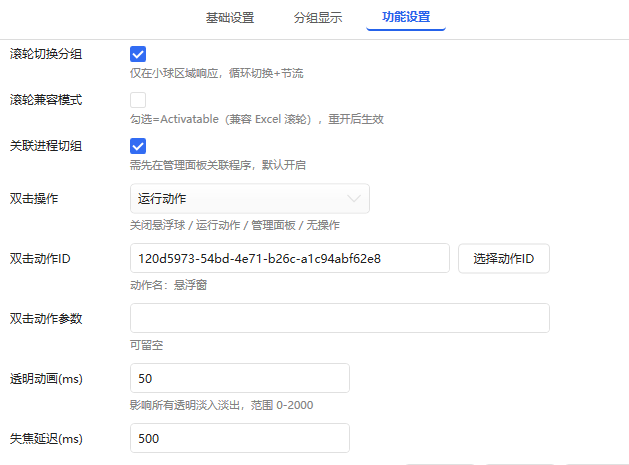Switch to the 基础设置 tab
629x465 pixels.
[x=229, y=17]
